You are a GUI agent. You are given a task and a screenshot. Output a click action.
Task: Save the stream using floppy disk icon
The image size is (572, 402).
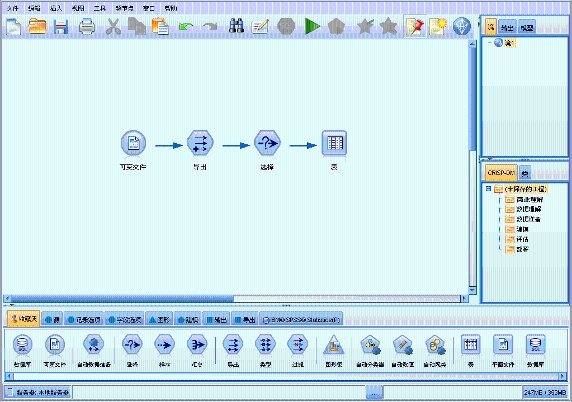click(61, 27)
